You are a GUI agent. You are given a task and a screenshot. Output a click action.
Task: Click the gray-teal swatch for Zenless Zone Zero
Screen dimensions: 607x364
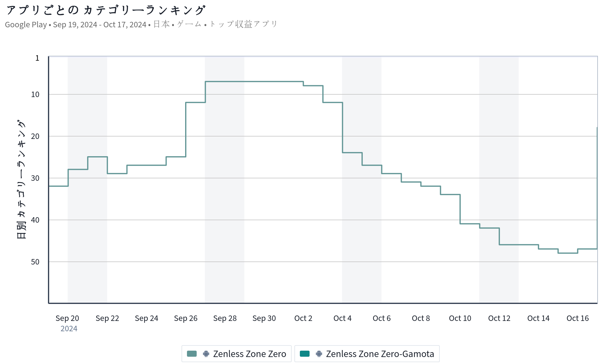point(192,354)
